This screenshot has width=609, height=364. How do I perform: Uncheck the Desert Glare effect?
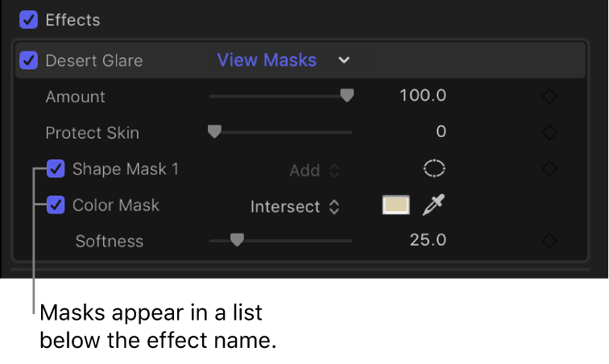click(x=28, y=60)
